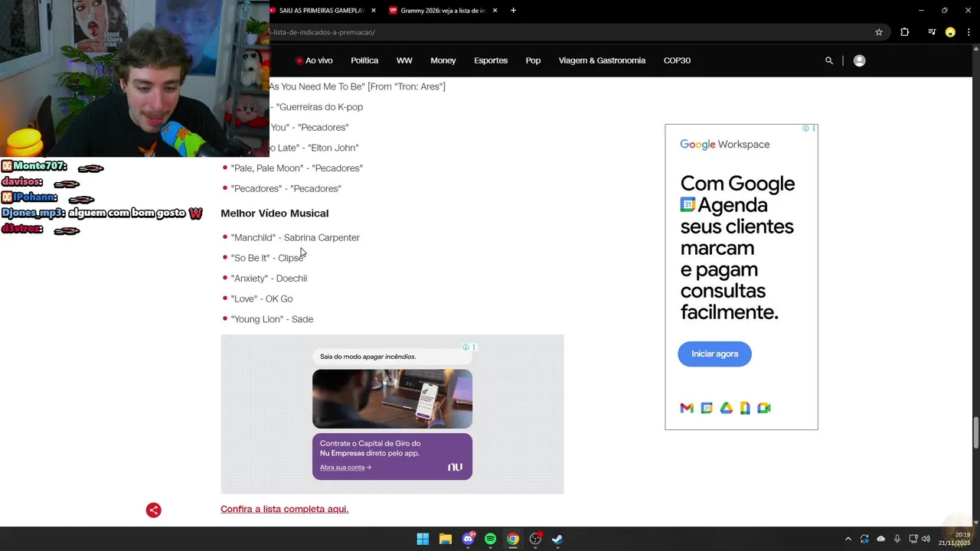The height and width of the screenshot is (551, 980).
Task: Click the red share button
Action: click(154, 510)
